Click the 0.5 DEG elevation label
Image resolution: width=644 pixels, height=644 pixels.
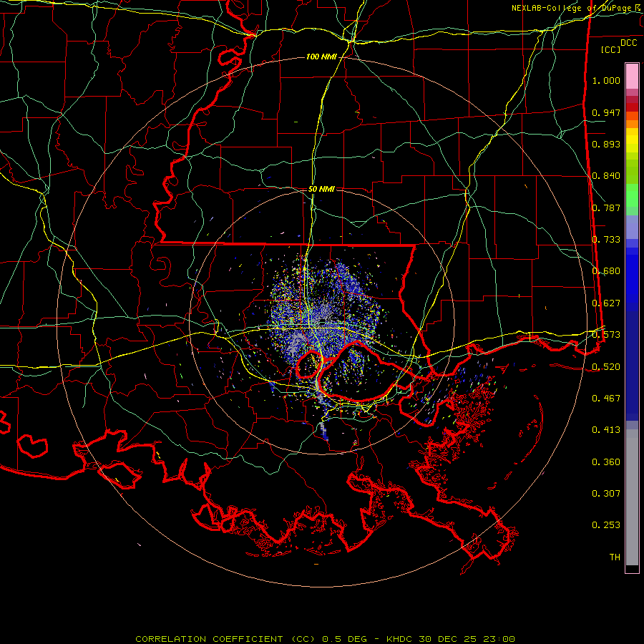pyautogui.click(x=346, y=639)
